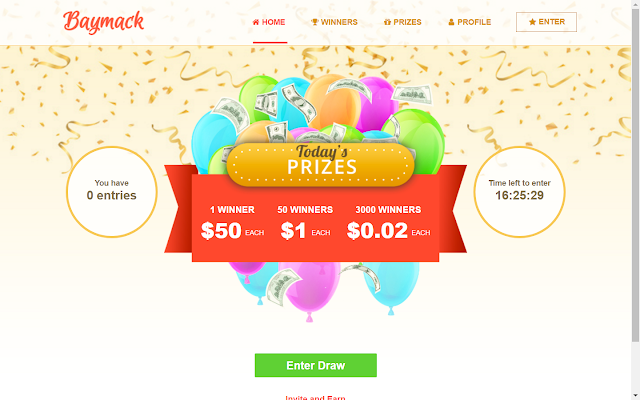
Task: Follow the Invite and Earn link
Action: pyautogui.click(x=316, y=397)
